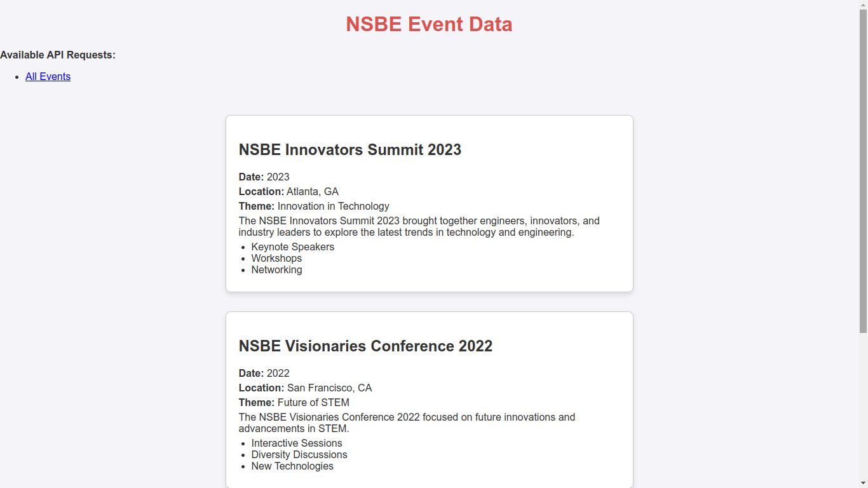Click the Available API Requests label

coord(58,55)
